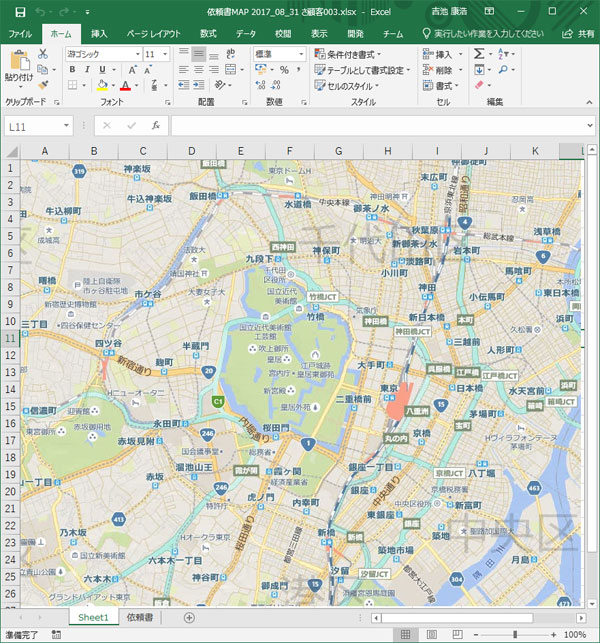
Task: Click the Cut scissors icon
Action: pos(43,54)
